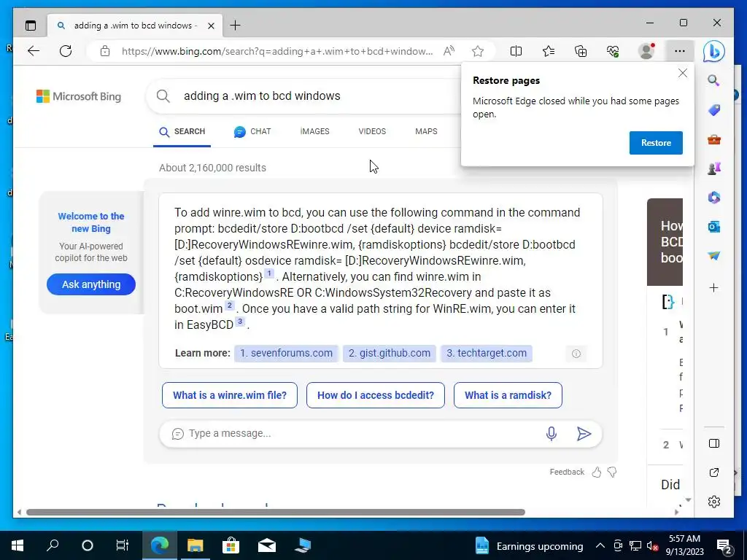Image resolution: width=747 pixels, height=560 pixels.
Task: Open the Favorites list icon
Action: coord(549,51)
